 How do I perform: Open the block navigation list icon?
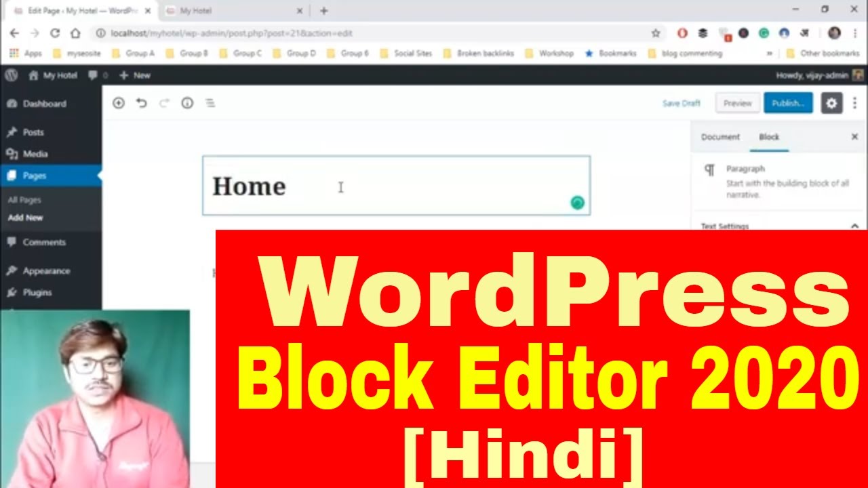click(x=210, y=103)
